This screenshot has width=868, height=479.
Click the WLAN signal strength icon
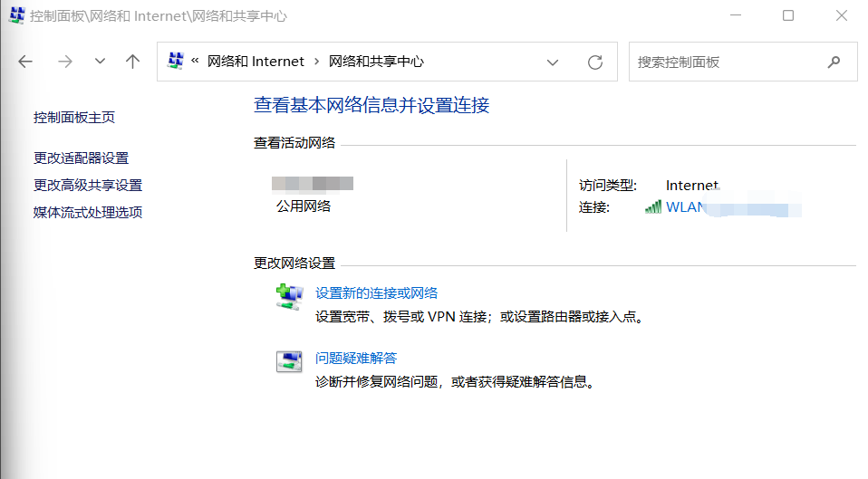(652, 207)
